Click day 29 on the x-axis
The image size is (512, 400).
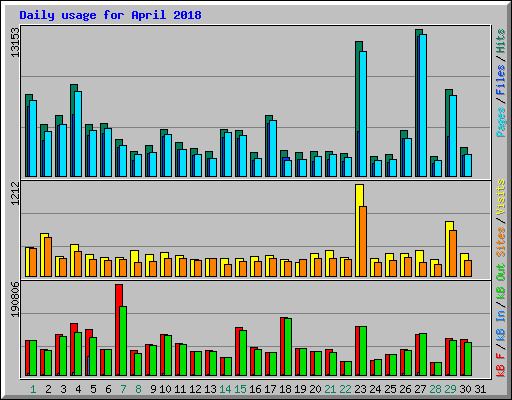click(450, 389)
